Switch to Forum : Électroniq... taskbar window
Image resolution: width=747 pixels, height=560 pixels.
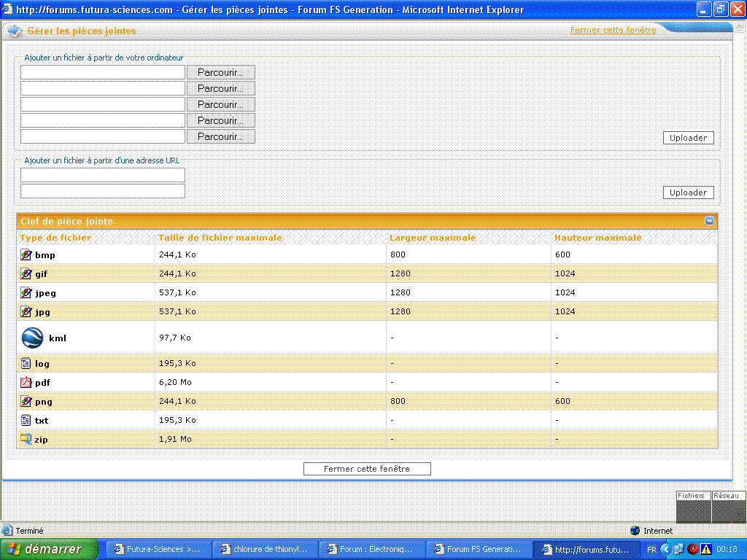370,550
